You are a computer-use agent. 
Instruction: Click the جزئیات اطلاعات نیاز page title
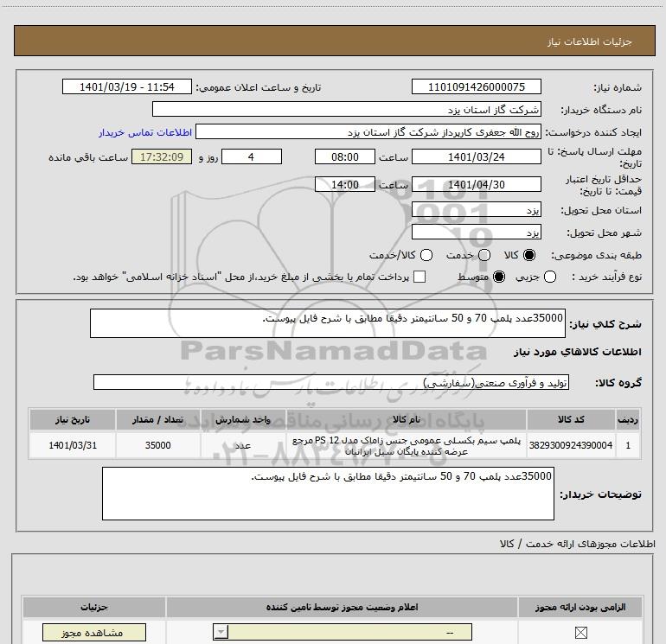(590, 41)
